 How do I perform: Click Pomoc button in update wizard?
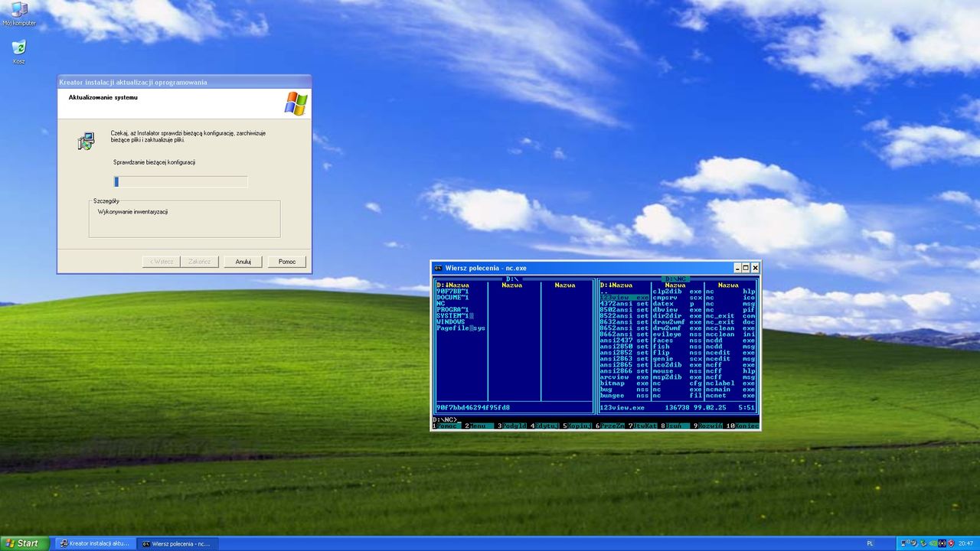[x=287, y=262]
